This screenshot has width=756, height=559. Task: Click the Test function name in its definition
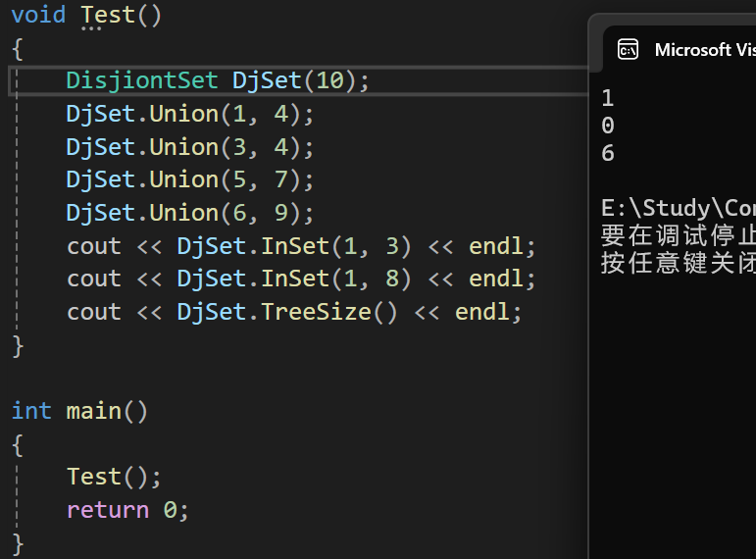pyautogui.click(x=108, y=15)
